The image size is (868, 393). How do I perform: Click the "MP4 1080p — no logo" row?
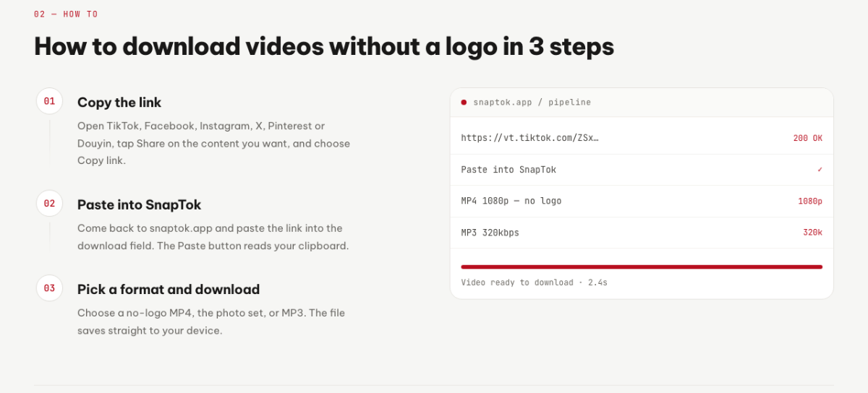pos(642,201)
